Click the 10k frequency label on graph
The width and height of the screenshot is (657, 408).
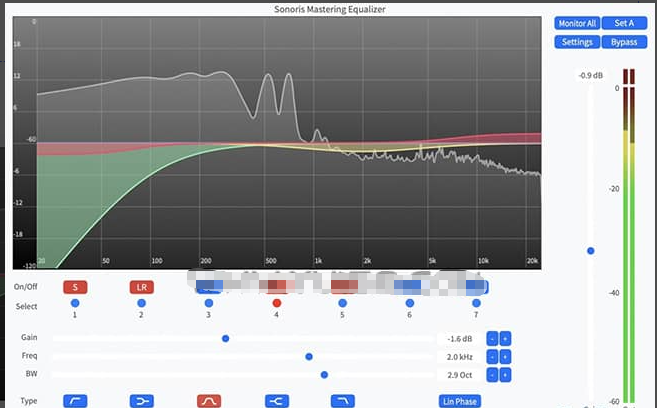coord(484,261)
